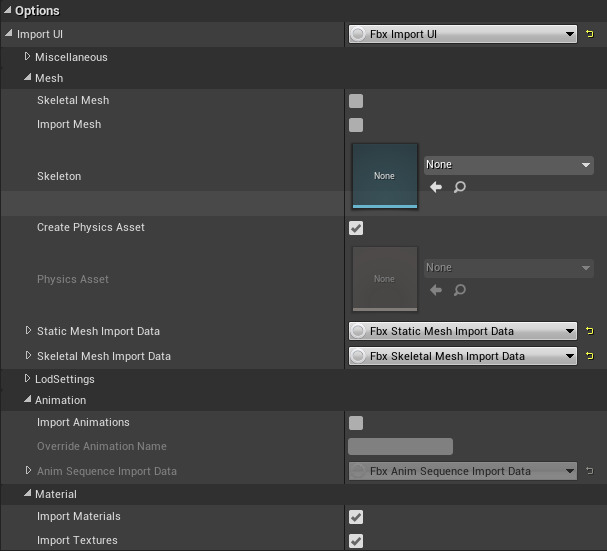
Task: Collapse the Material section
Action: 28,494
